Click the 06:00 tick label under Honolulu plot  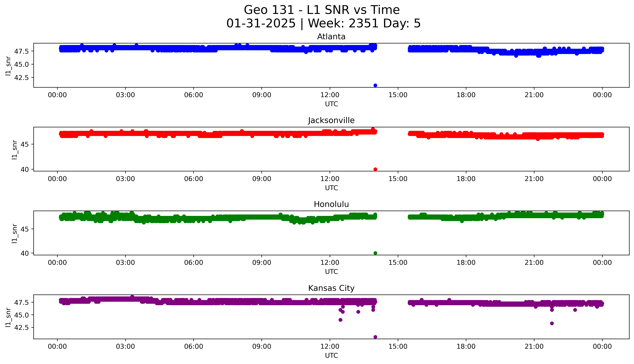tap(194, 262)
